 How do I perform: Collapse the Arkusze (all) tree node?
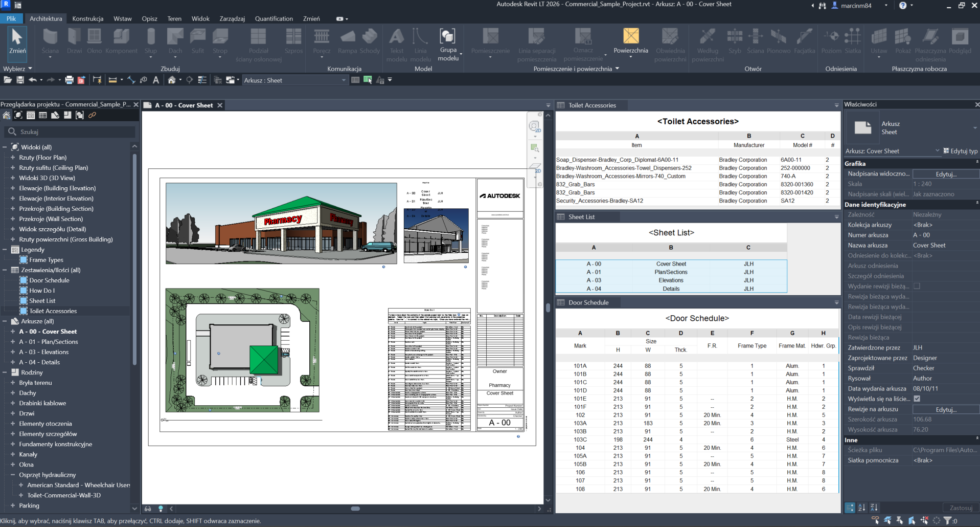pos(5,321)
